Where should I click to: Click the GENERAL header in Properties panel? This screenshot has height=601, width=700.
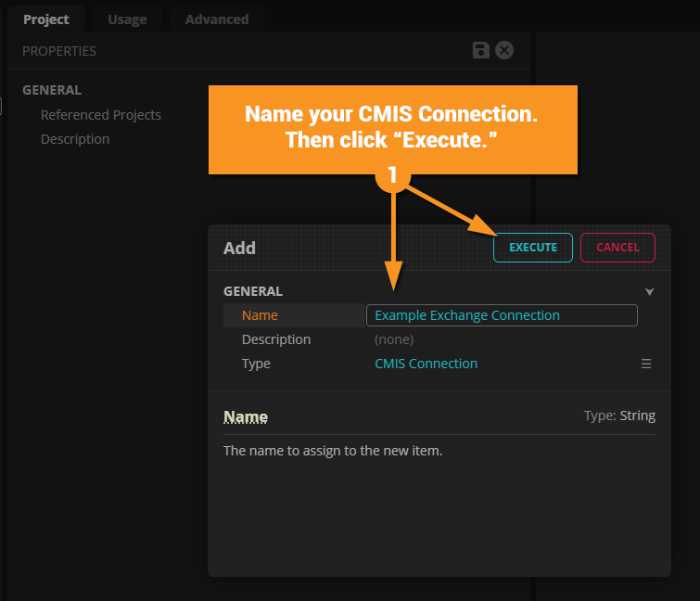[x=52, y=90]
